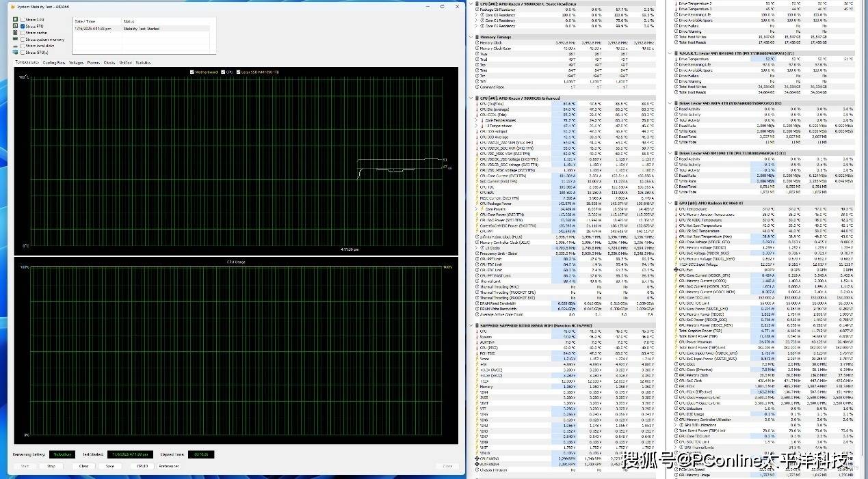Uncheck the Stress FPU checkbox
The height and width of the screenshot is (479, 868).
[x=23, y=27]
